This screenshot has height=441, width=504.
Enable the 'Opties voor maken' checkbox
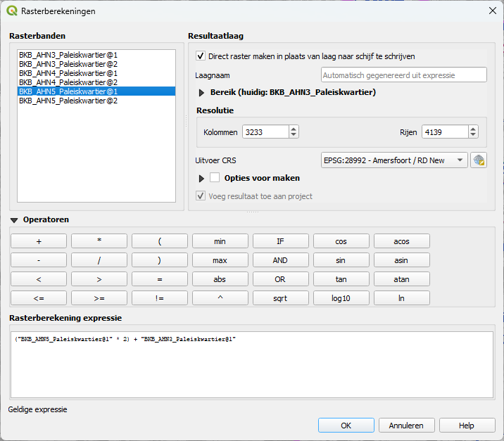coord(215,178)
